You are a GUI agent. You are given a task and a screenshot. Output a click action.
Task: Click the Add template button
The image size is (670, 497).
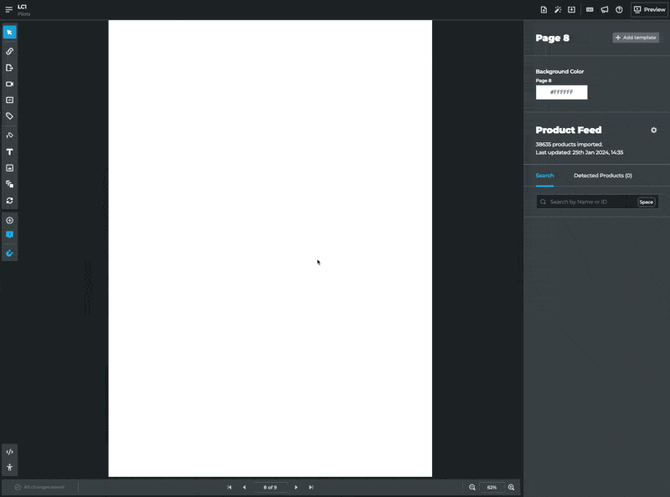pos(635,38)
